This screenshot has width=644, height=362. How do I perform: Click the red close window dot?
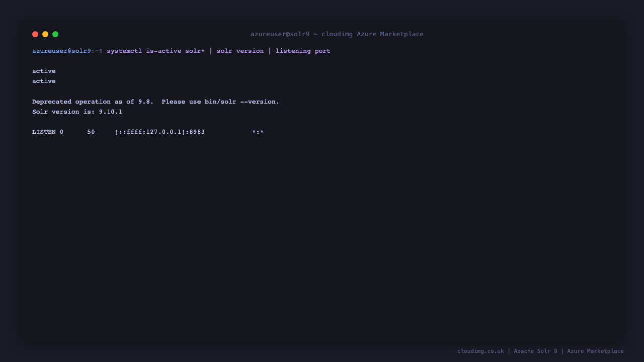click(35, 34)
